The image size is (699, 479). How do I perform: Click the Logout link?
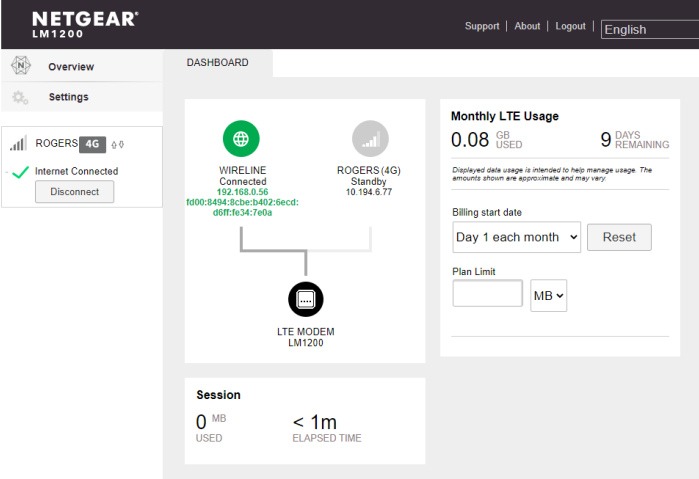tap(570, 26)
